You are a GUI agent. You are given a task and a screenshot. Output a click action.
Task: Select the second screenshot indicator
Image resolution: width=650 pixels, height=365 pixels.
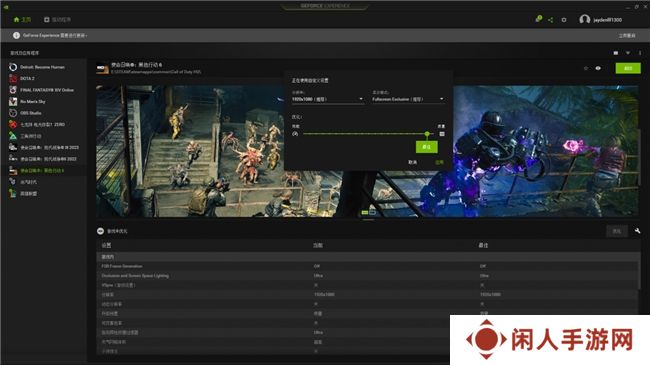tap(372, 212)
